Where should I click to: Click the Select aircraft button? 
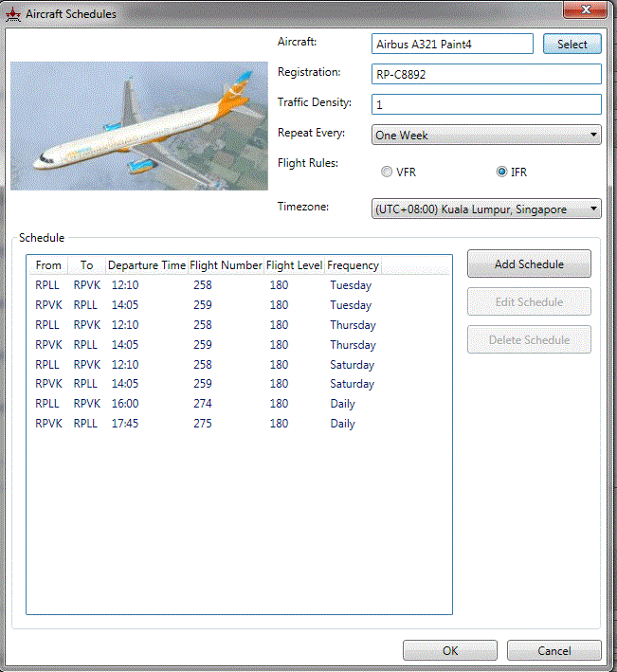pyautogui.click(x=572, y=45)
